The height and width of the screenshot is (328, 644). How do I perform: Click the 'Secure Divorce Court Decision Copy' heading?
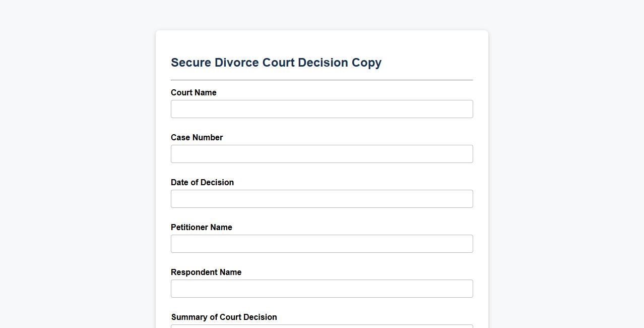276,63
